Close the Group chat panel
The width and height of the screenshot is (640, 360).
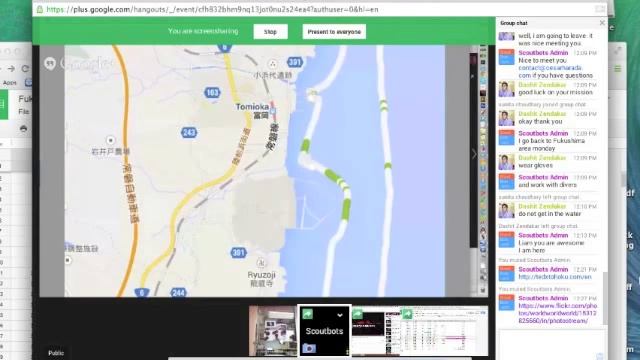pyautogui.click(x=602, y=23)
